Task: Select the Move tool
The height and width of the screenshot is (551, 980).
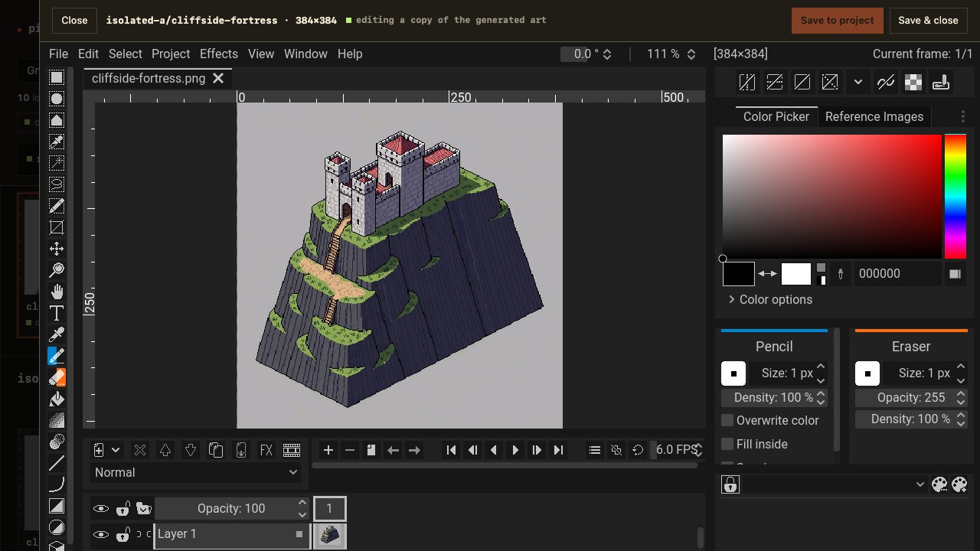Action: 57,249
